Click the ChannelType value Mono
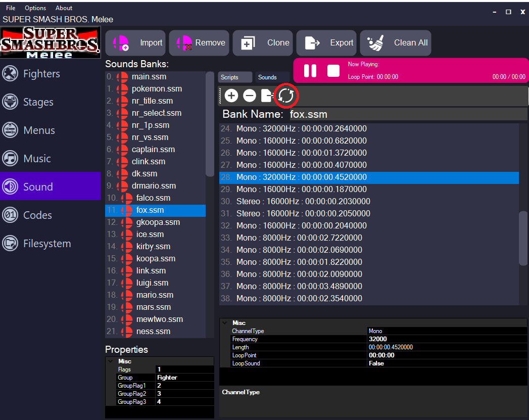 [447, 331]
